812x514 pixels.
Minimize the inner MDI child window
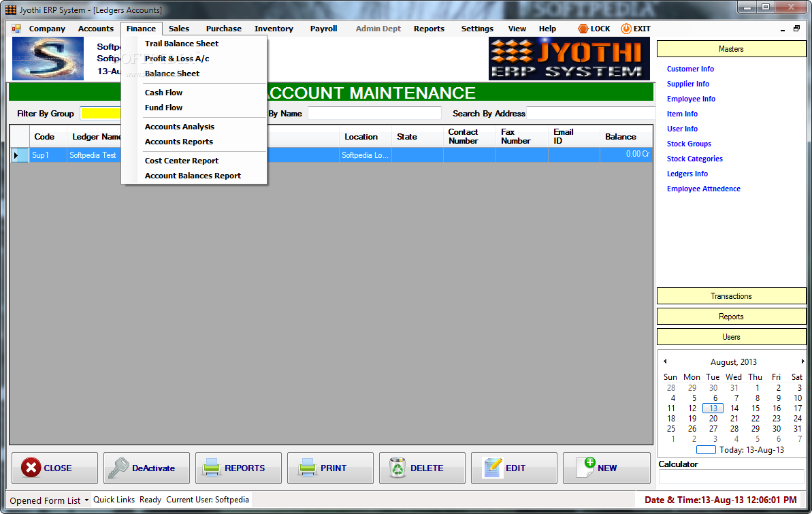pos(783,29)
